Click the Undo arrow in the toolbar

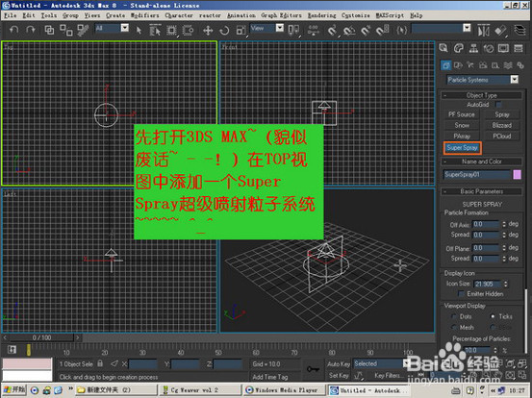pos(13,30)
